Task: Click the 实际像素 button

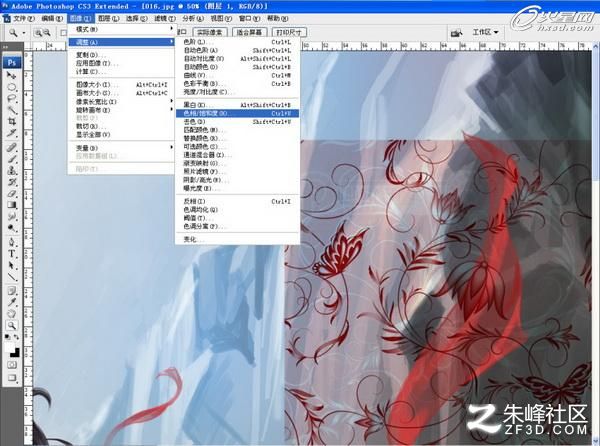Action: point(210,33)
